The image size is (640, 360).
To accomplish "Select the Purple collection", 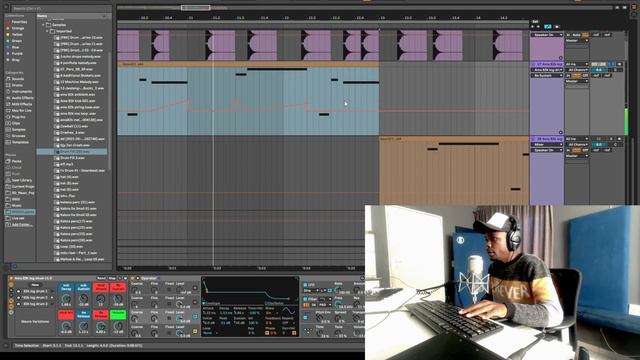I will pos(15,53).
